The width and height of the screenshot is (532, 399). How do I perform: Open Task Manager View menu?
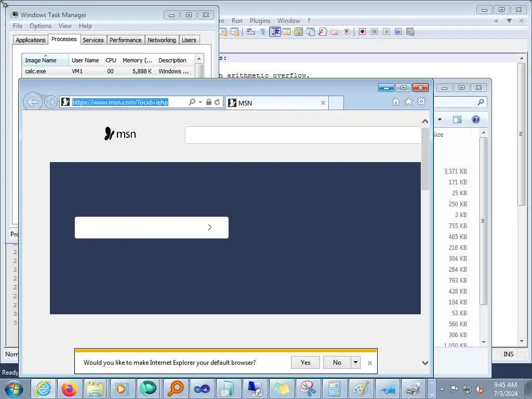pyautogui.click(x=65, y=26)
